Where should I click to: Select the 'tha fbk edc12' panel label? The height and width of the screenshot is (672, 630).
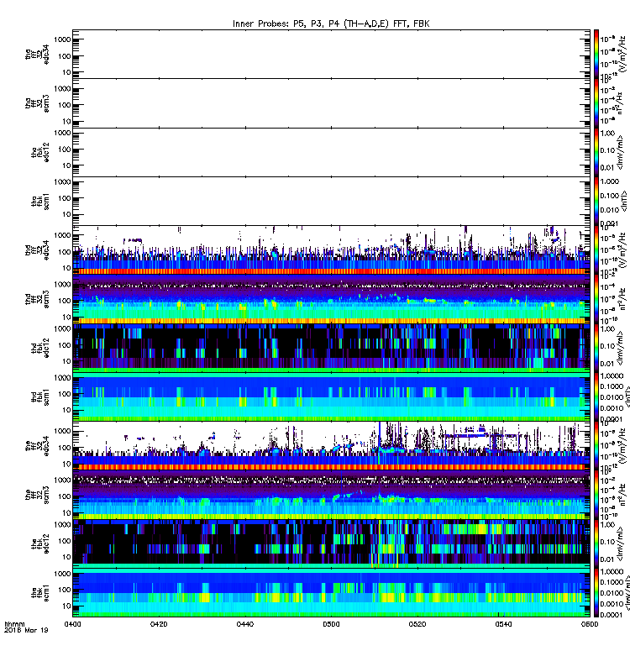pos(40,153)
